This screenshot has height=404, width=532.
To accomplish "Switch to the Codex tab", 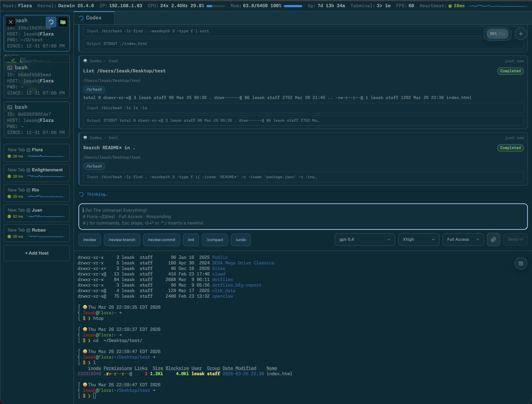I will coord(94,18).
